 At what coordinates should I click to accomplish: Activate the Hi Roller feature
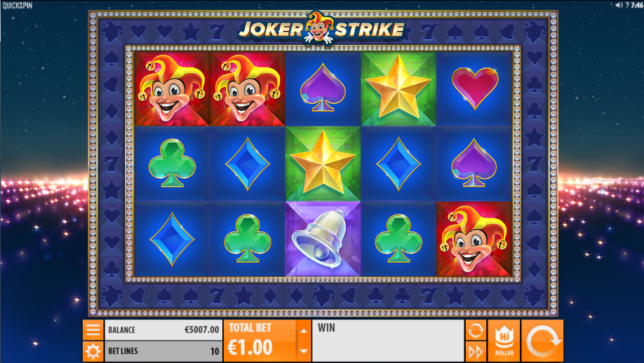point(504,341)
